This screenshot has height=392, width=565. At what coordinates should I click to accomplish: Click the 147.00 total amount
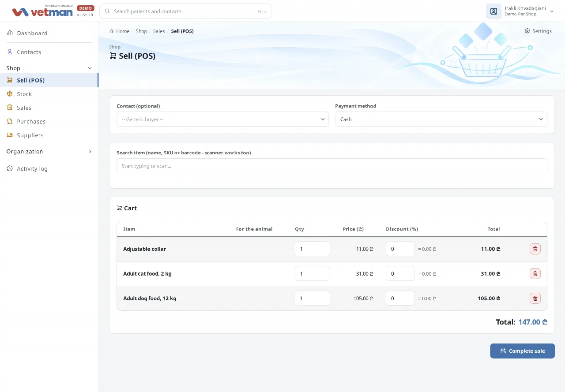pyautogui.click(x=533, y=322)
